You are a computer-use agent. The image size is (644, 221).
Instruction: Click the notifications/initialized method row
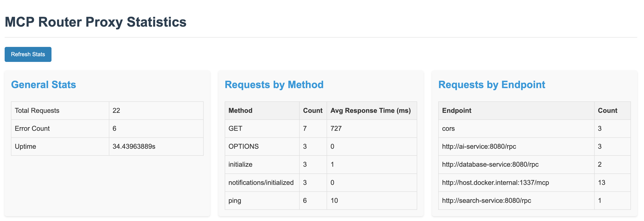[261, 183]
